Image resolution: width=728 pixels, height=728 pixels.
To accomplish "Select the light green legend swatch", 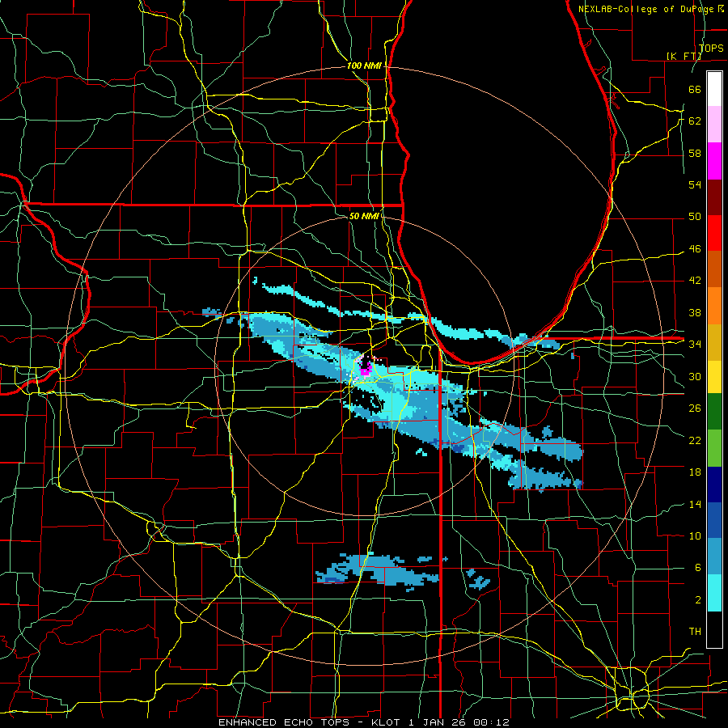I will [x=714, y=448].
